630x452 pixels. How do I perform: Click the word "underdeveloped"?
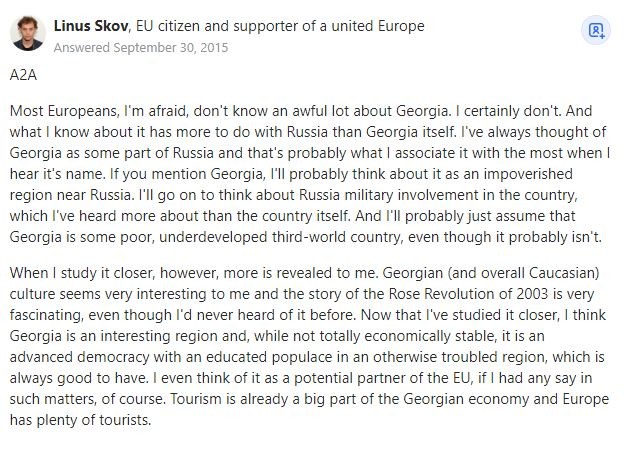213,237
